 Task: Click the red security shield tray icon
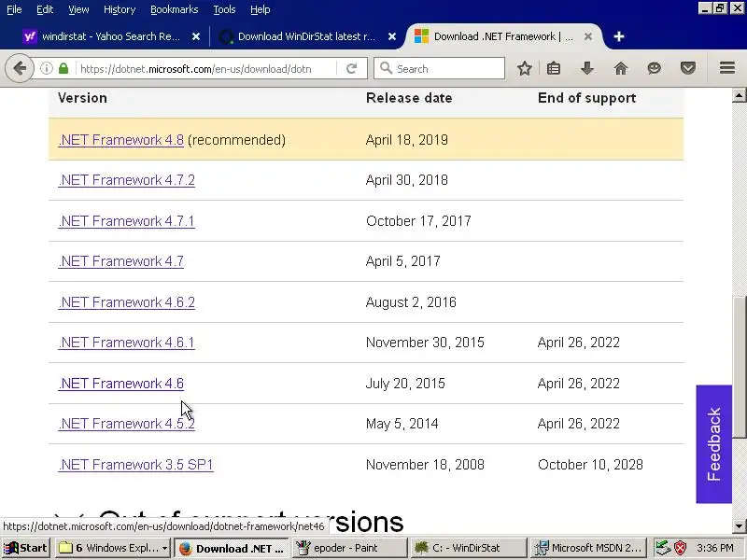pos(681,548)
